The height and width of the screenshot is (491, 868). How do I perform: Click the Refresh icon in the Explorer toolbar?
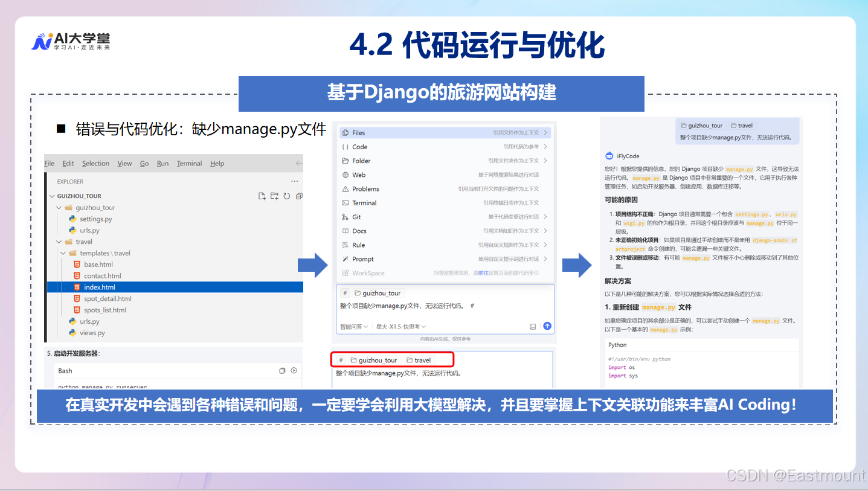coord(286,196)
